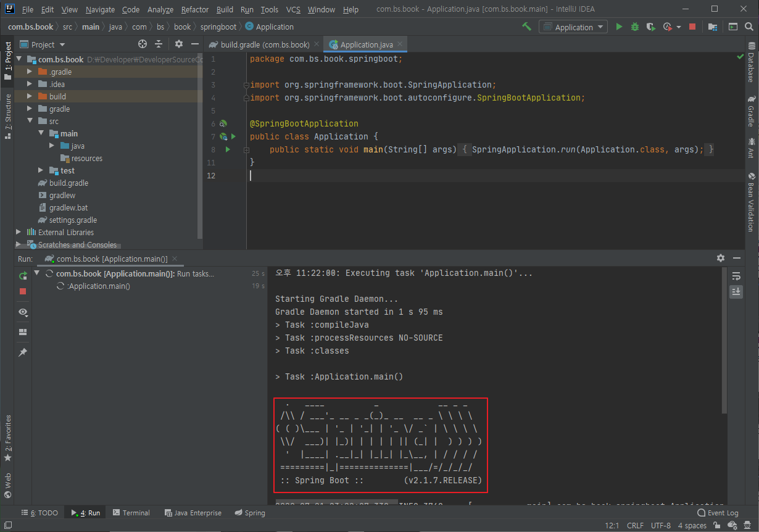Unfold the main method body in editor
The height and width of the screenshot is (532, 759).
tap(246, 150)
